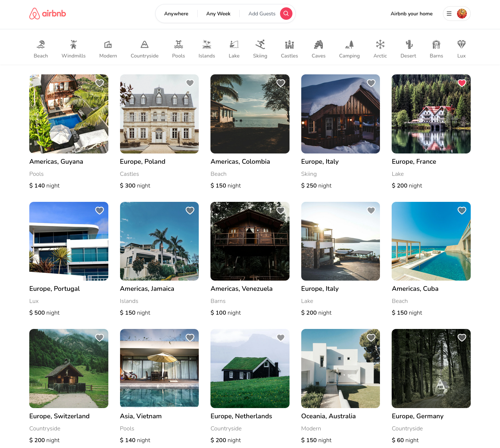Viewport: 500px width, 448px height.
Task: Click the Airbnb logo
Action: click(48, 14)
